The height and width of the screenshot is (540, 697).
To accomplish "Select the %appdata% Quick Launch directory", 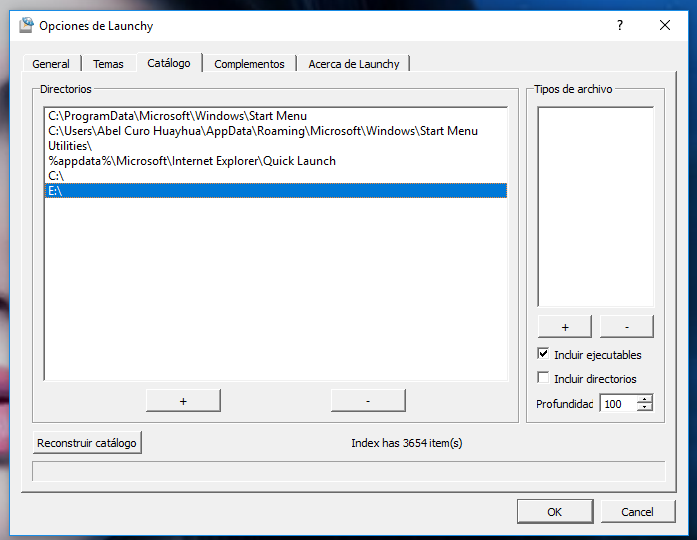I will tap(276, 161).
